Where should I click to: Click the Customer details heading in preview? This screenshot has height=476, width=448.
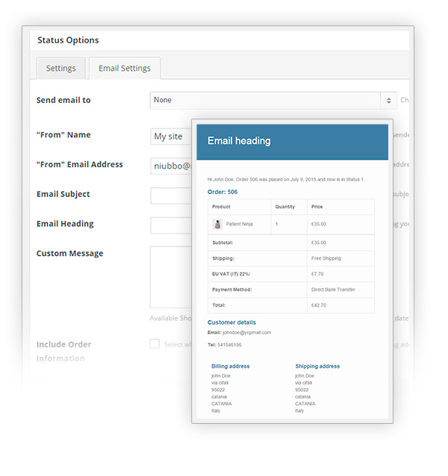(x=231, y=322)
